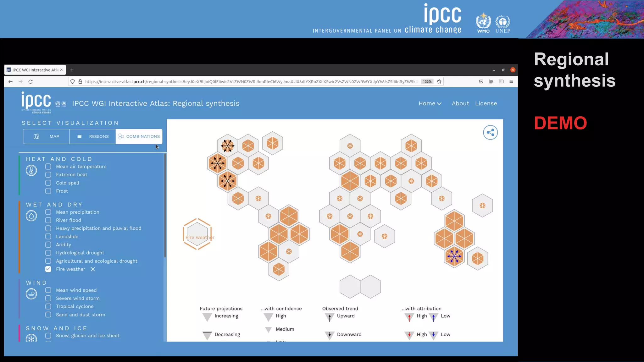Expand the Home dropdown menu
This screenshot has width=644, height=362.
click(x=430, y=103)
